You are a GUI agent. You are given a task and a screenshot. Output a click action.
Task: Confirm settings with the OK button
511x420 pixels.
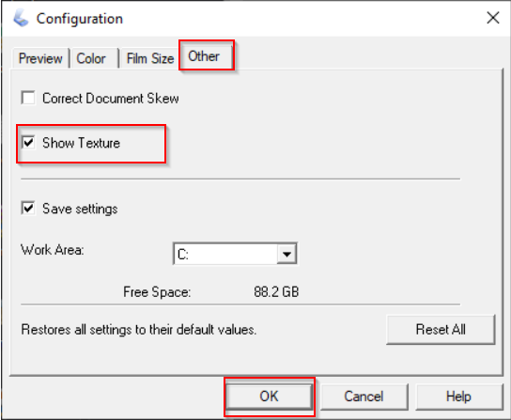[269, 397]
